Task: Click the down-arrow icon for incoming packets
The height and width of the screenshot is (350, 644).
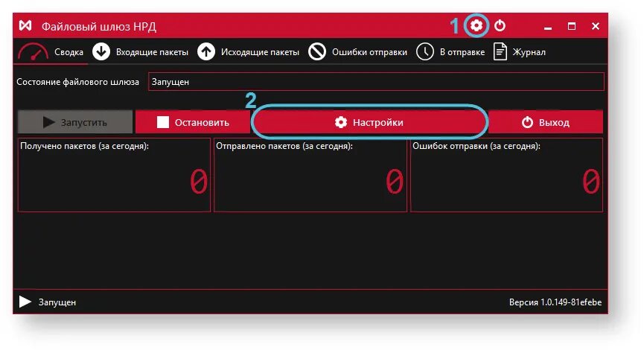Action: pyautogui.click(x=101, y=52)
